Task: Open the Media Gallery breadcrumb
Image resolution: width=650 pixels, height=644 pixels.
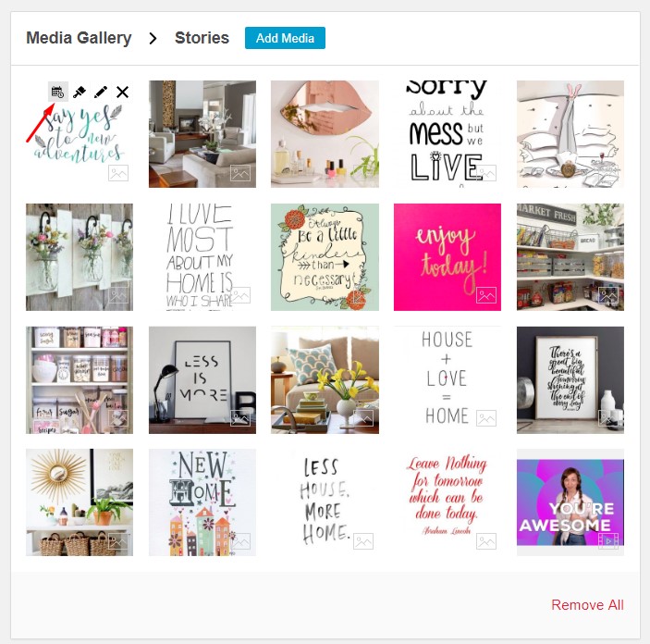Action: (x=79, y=38)
